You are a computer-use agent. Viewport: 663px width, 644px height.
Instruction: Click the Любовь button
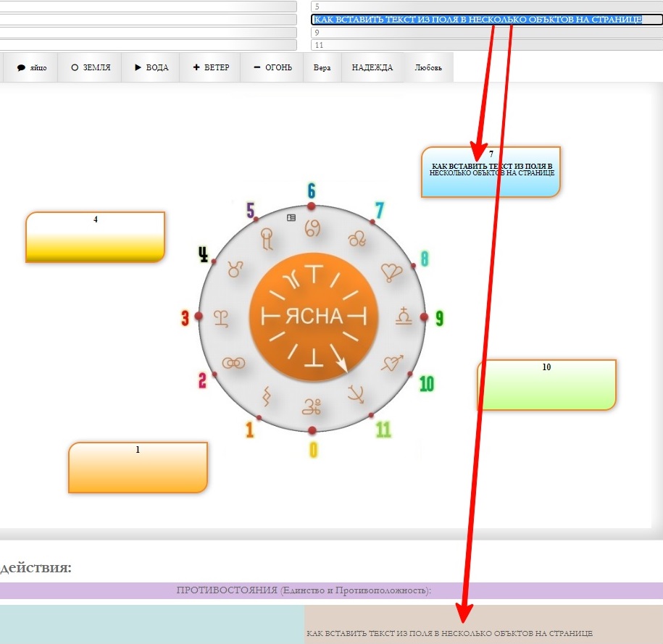tap(428, 67)
